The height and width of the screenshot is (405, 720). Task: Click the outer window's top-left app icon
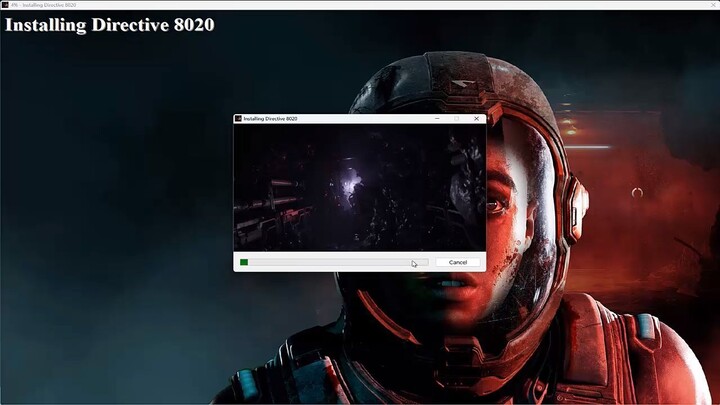coord(5,5)
